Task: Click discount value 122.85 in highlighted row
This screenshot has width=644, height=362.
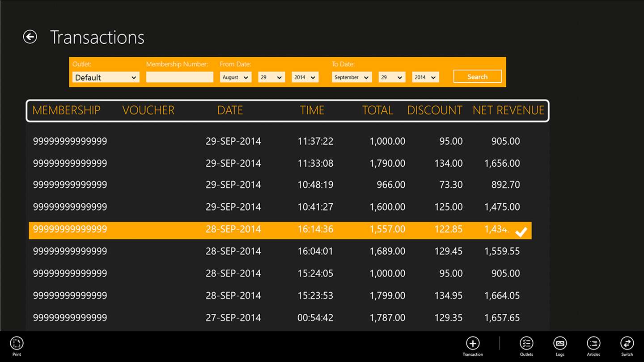Action: [448, 229]
